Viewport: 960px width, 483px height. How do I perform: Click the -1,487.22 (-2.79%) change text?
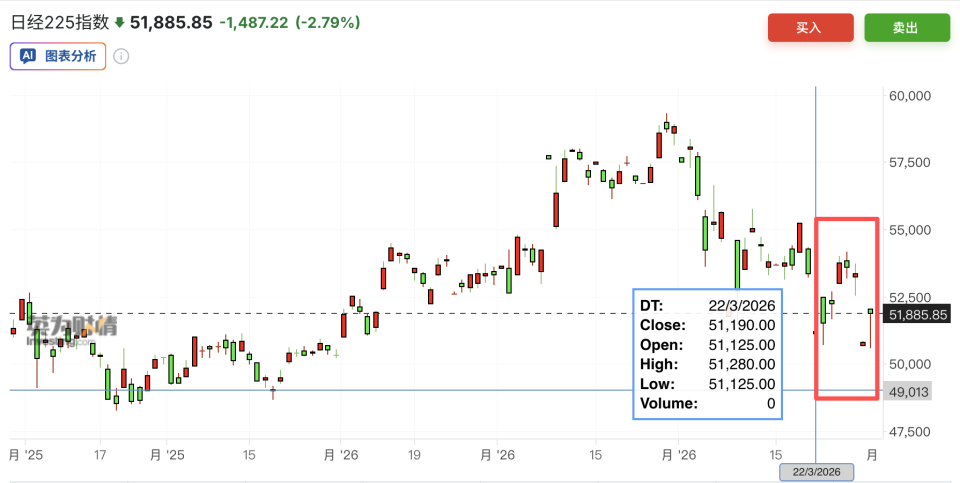point(290,23)
